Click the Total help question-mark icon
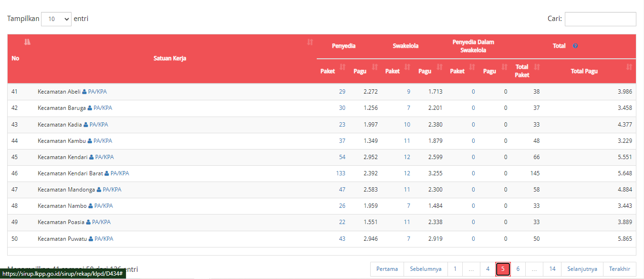Viewport: 644px width, 279px height. pyautogui.click(x=575, y=46)
